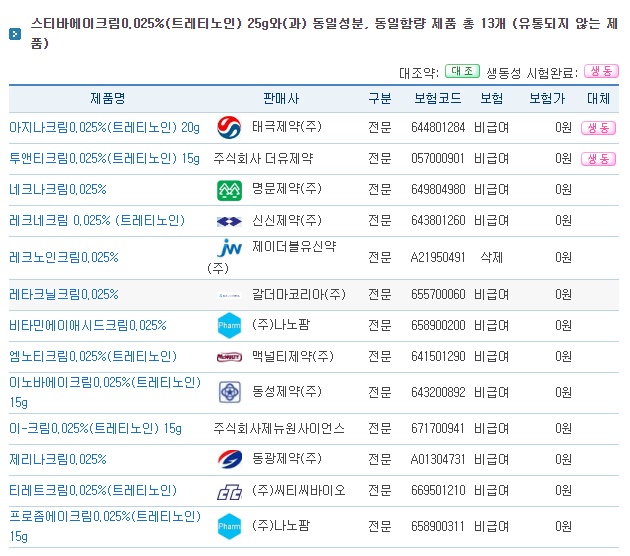
Task: Click insurance code 644801284
Action: [438, 127]
